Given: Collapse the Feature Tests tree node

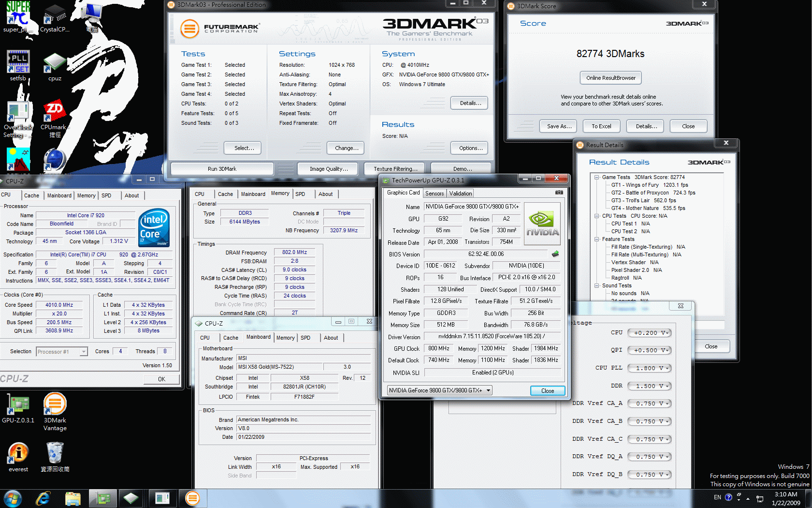Looking at the screenshot, I should click(597, 239).
